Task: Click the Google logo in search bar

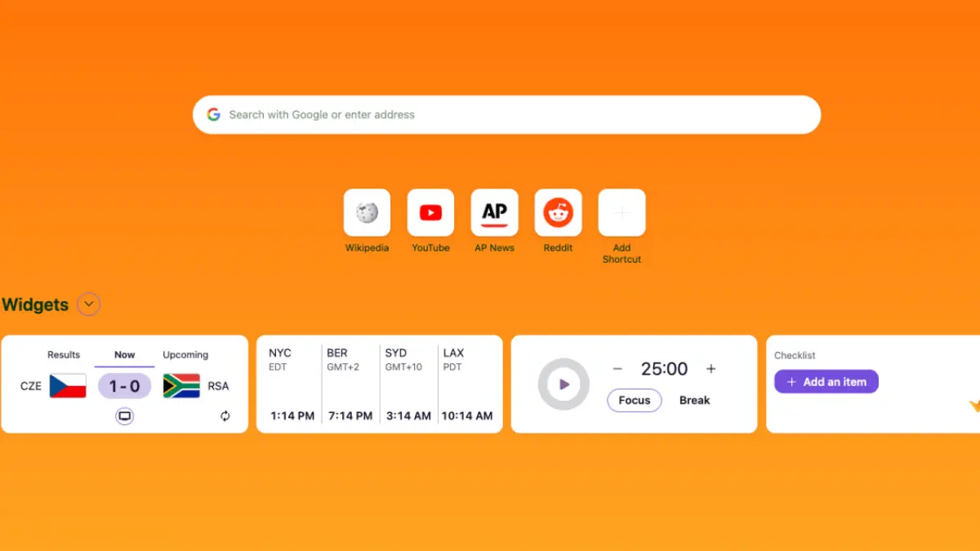Action: coord(213,114)
